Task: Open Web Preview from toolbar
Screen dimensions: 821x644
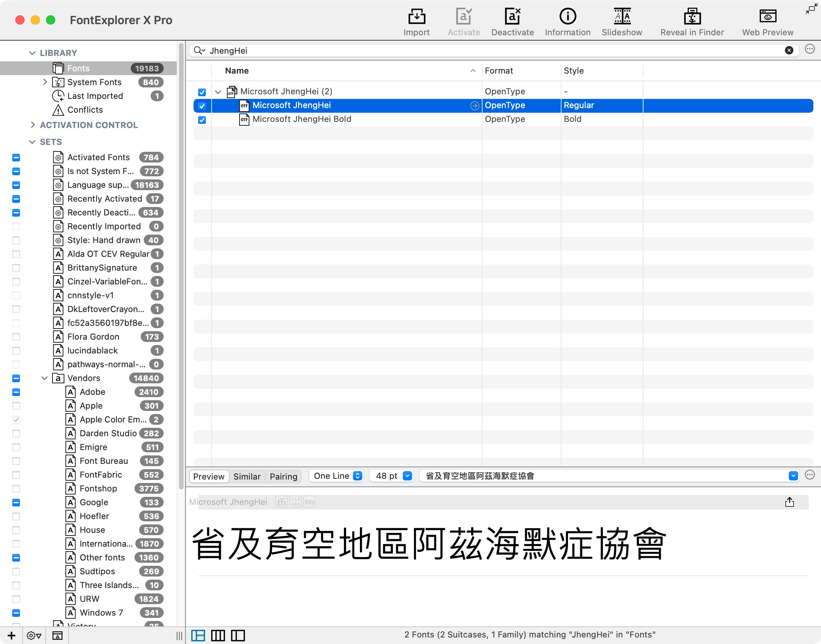Action: (x=767, y=16)
